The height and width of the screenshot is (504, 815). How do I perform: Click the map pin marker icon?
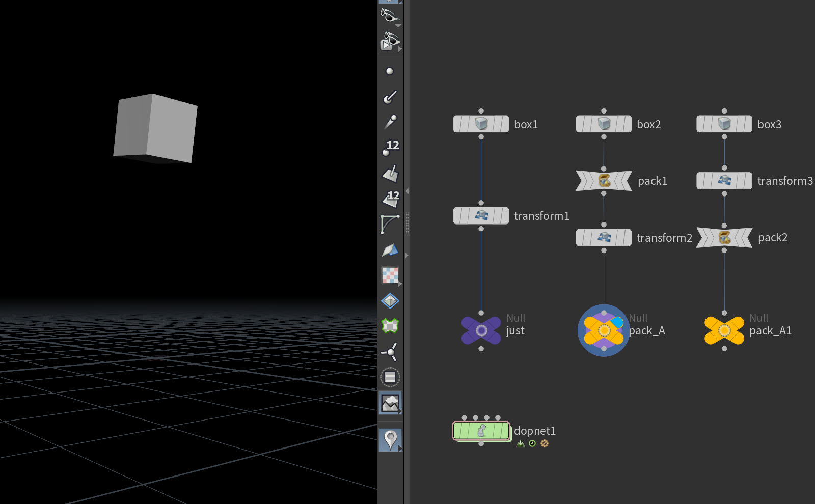coord(390,439)
